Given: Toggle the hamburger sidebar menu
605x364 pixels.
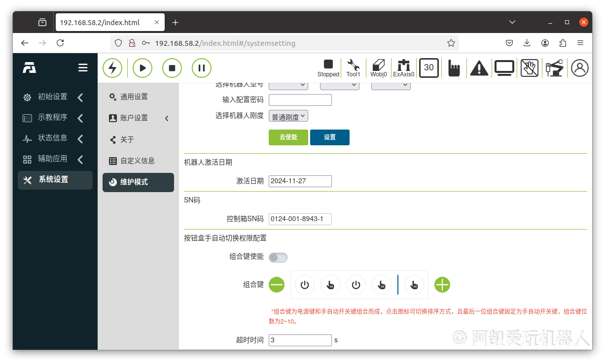Looking at the screenshot, I should point(83,68).
